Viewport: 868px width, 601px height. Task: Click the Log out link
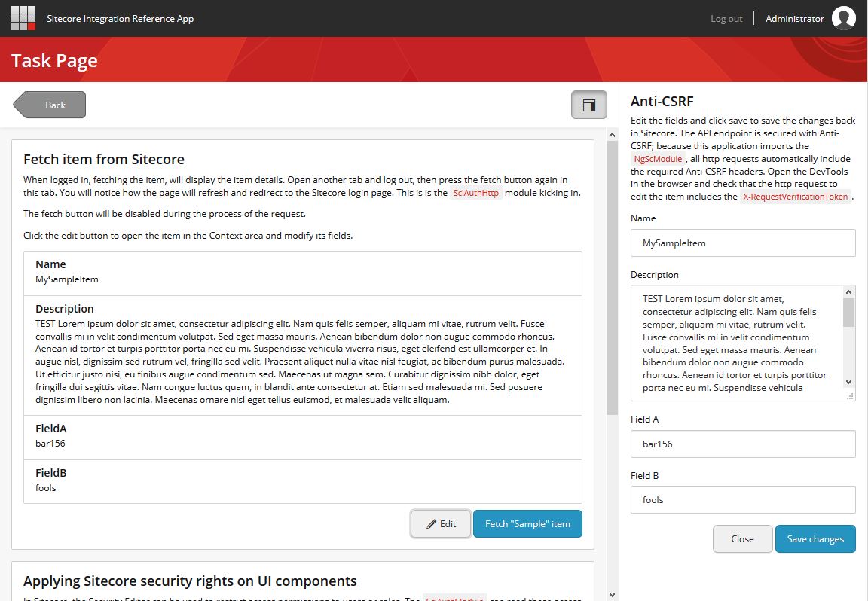pyautogui.click(x=726, y=19)
